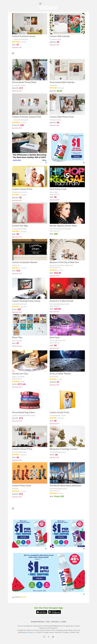Open the FAQ footer link
The width and height of the screenshot is (97, 644).
(48, 621)
